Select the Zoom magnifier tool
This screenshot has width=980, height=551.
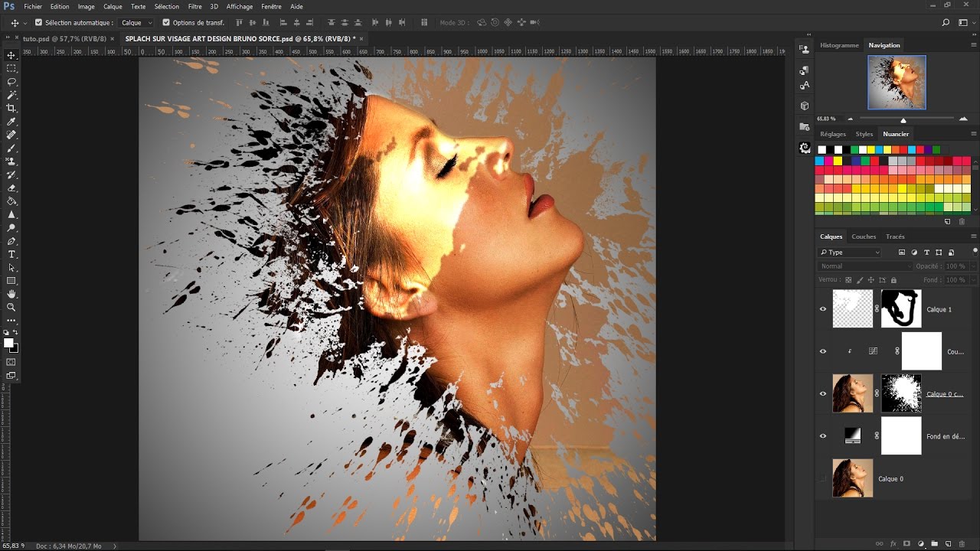(11, 307)
